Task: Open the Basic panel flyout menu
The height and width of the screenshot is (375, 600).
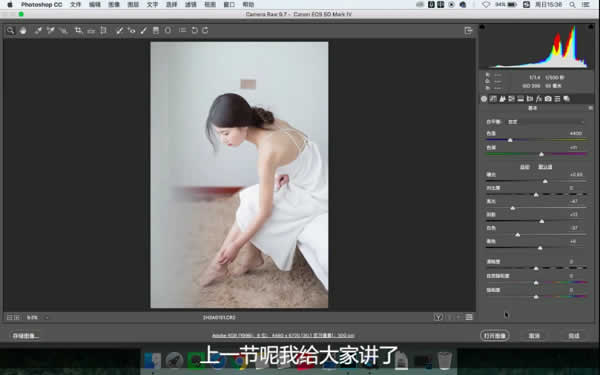Action: tap(590, 108)
